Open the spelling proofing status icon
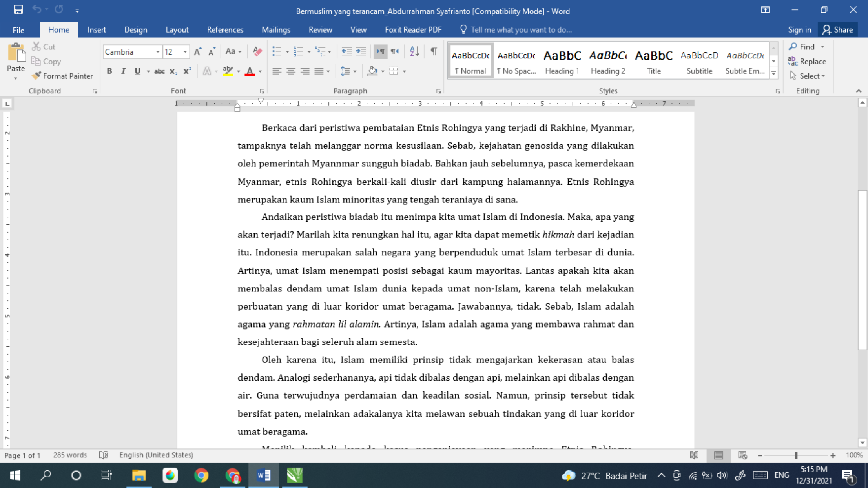This screenshot has width=868, height=488. (104, 455)
